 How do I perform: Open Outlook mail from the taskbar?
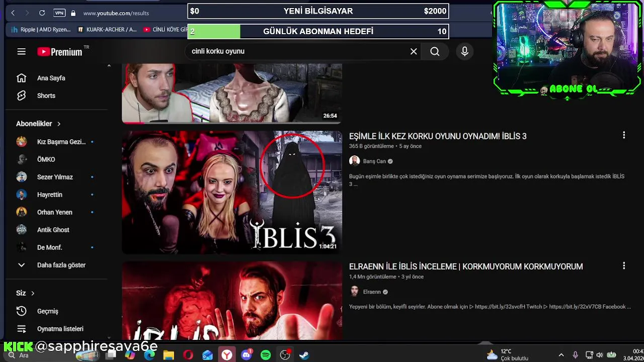point(207,355)
